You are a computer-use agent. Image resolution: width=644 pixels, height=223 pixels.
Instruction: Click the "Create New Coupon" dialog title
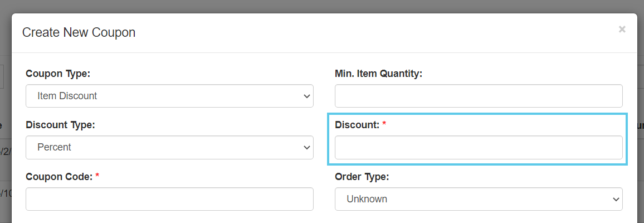(x=79, y=32)
